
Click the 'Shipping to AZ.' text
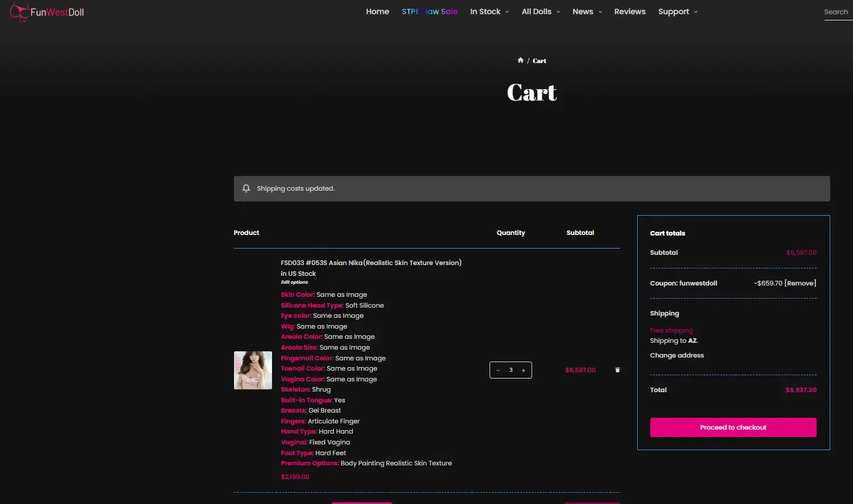tap(674, 341)
